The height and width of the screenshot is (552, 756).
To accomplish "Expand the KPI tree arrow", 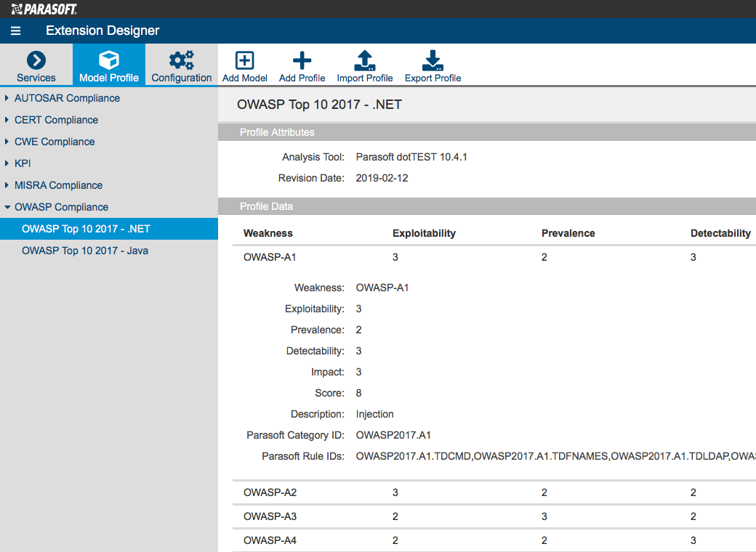I will coord(7,163).
